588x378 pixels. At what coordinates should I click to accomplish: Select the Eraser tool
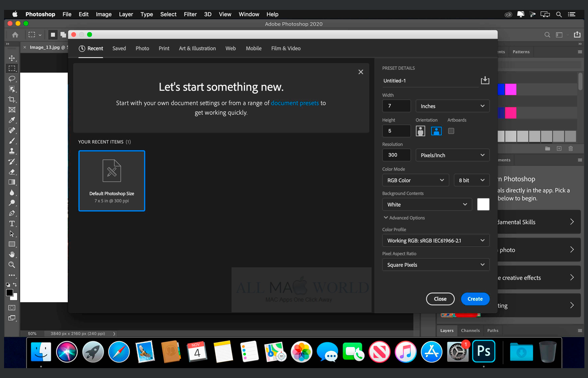click(x=12, y=172)
